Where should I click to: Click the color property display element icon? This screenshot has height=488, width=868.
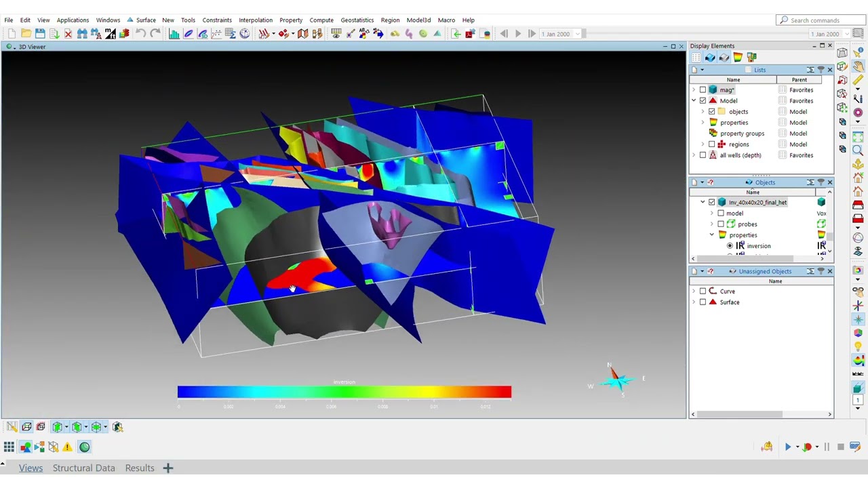coord(738,58)
